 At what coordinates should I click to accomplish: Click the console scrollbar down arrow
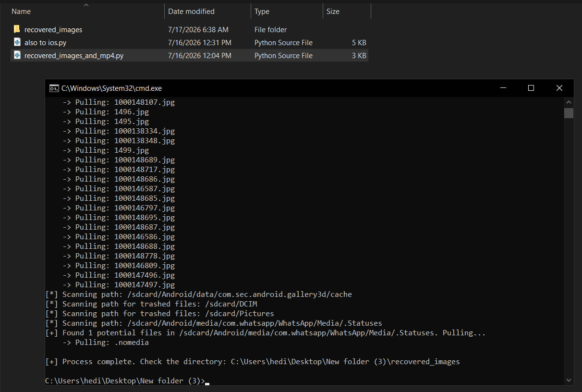569,380
